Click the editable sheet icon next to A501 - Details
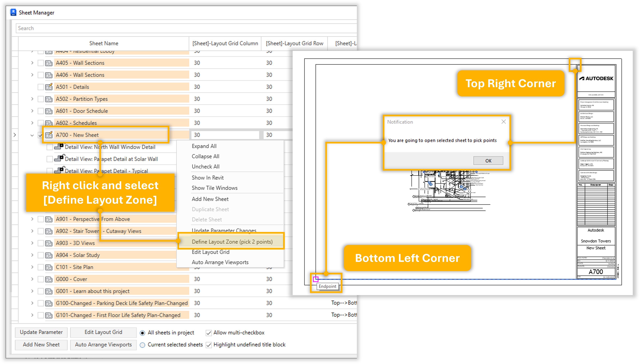Image resolution: width=640 pixels, height=364 pixels. [49, 87]
